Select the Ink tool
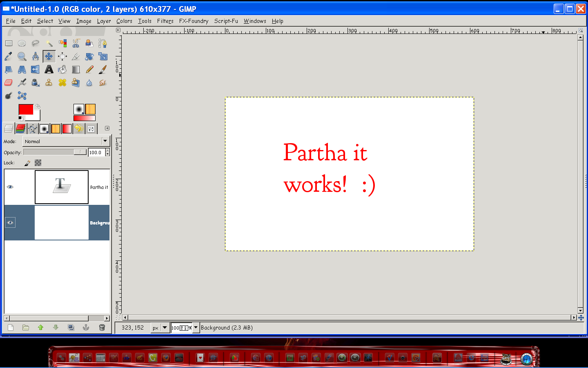 coord(36,83)
